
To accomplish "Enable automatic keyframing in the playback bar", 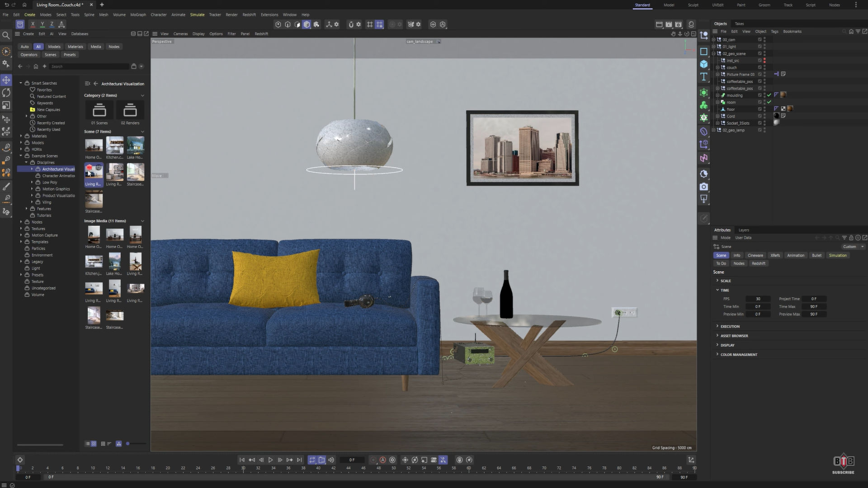I will pos(383,460).
